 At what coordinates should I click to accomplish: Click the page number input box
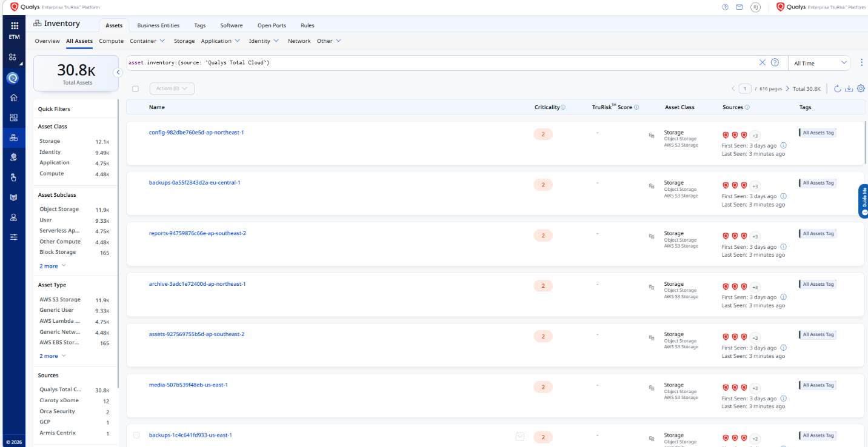745,88
